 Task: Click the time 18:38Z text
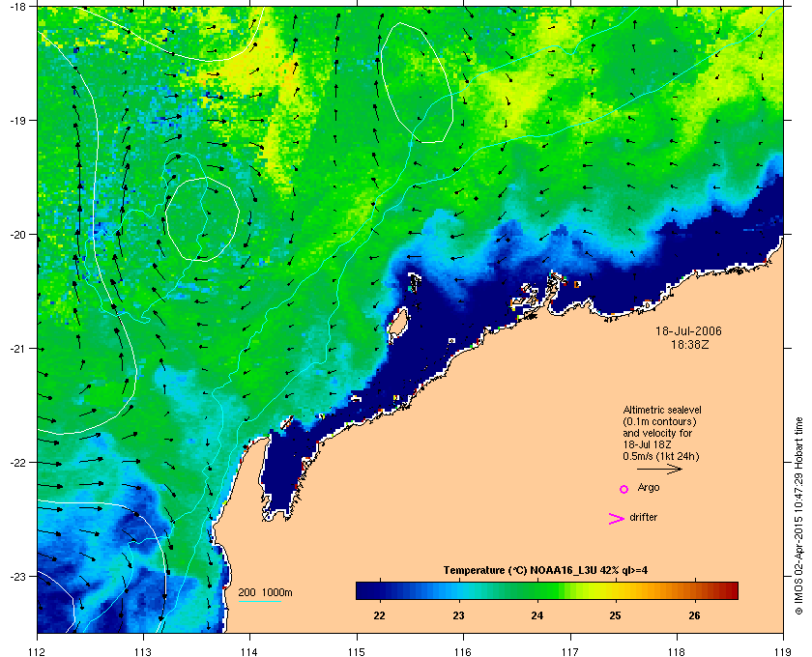click(690, 344)
